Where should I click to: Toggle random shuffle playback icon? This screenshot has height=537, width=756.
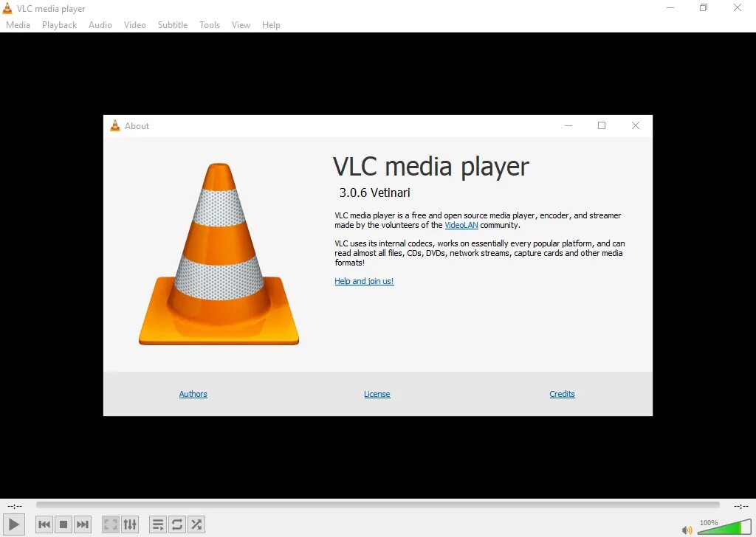[196, 524]
